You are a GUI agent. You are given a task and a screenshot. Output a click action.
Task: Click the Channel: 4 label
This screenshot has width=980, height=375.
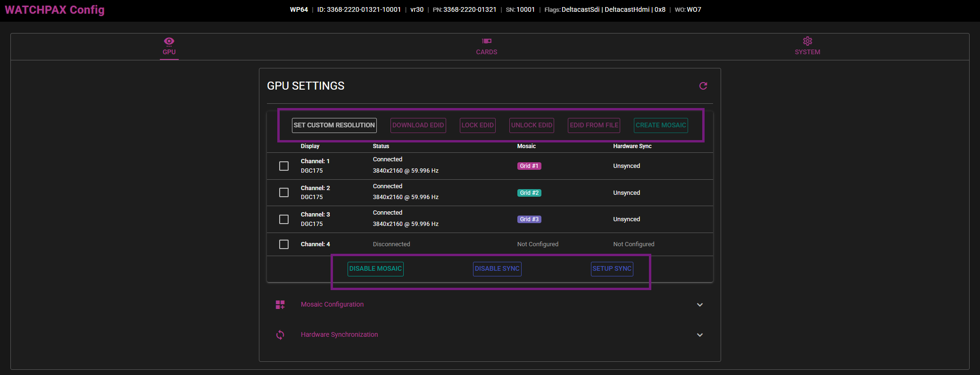(316, 244)
